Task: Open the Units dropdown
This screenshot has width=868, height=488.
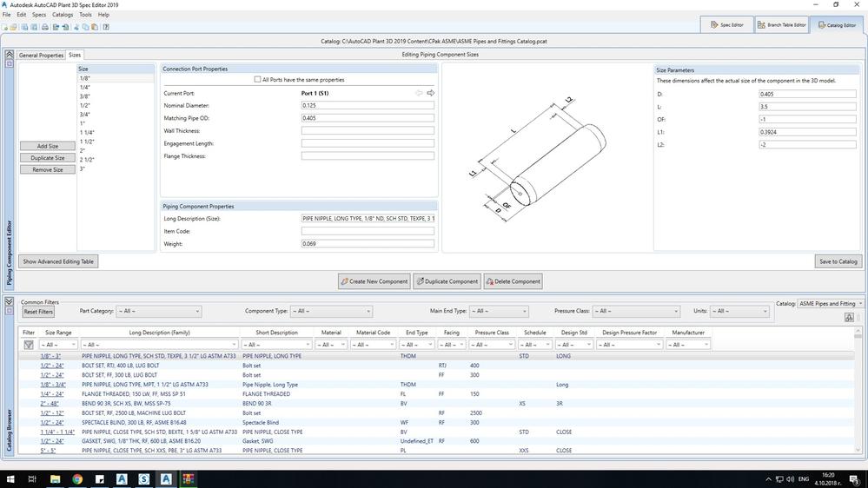Action: tap(739, 311)
